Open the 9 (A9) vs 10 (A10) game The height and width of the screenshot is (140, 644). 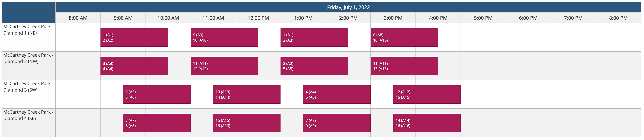click(x=224, y=37)
